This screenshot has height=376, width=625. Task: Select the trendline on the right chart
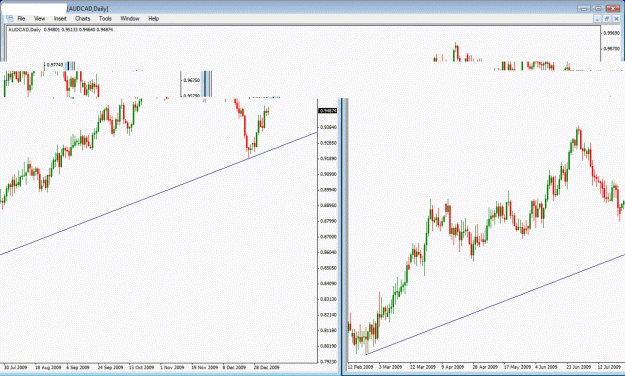click(x=495, y=303)
